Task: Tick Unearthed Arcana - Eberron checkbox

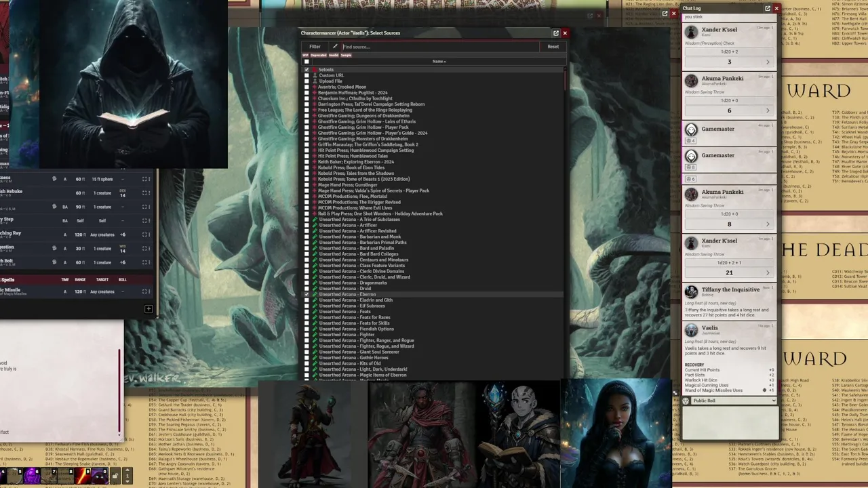Action: pos(307,294)
